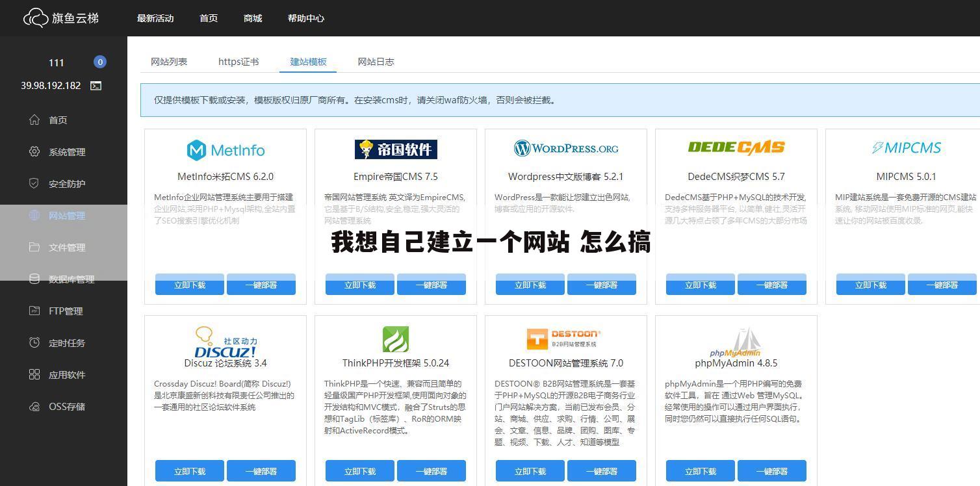
Task: Open 应用软件 via the grid icon
Action: pyautogui.click(x=34, y=374)
